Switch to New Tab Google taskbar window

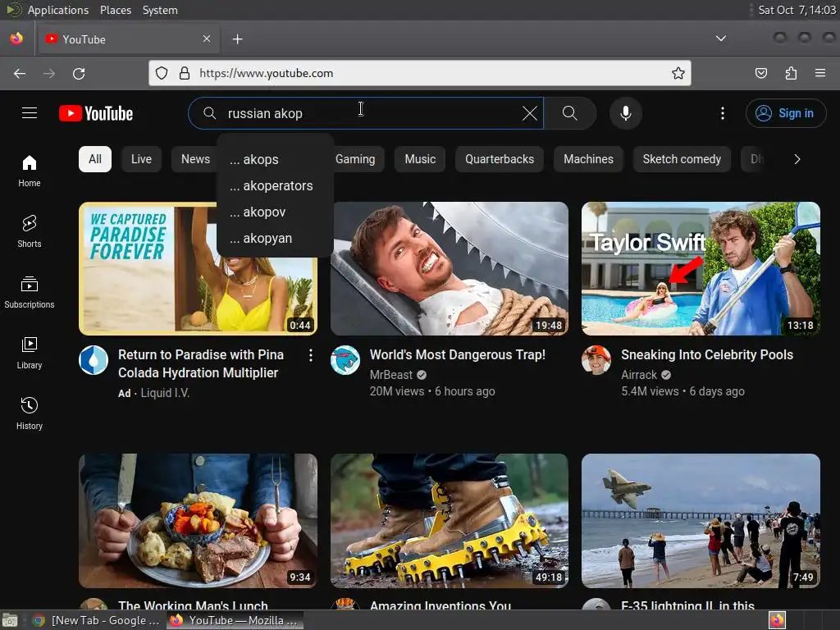point(97,620)
